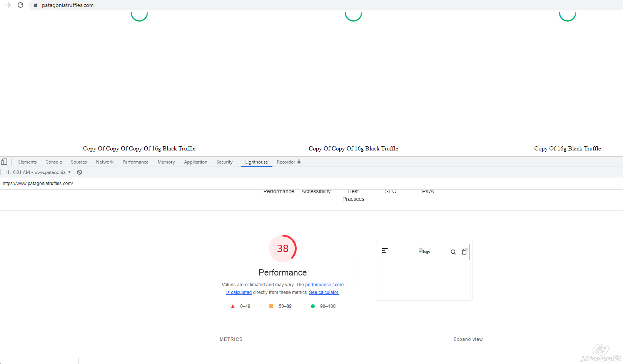Open the Console tab
Screen dimensions: 623x364
53,162
